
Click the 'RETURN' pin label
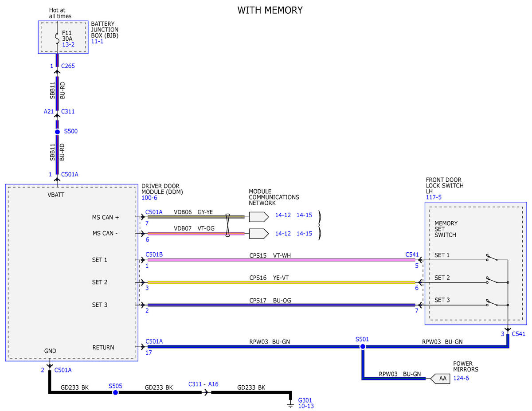coord(103,347)
